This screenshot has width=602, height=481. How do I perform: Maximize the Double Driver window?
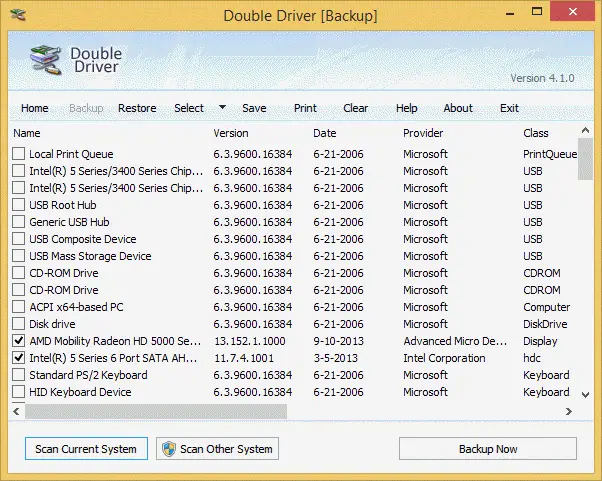coord(537,12)
